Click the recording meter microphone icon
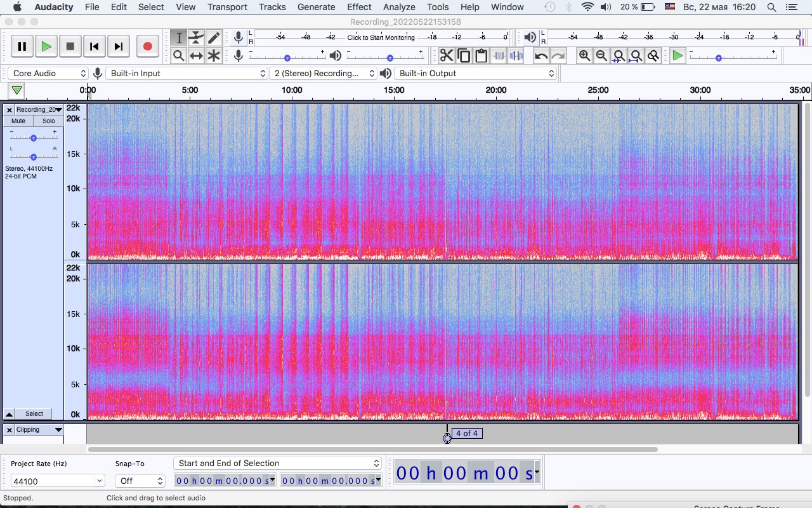The width and height of the screenshot is (812, 508). (x=238, y=38)
